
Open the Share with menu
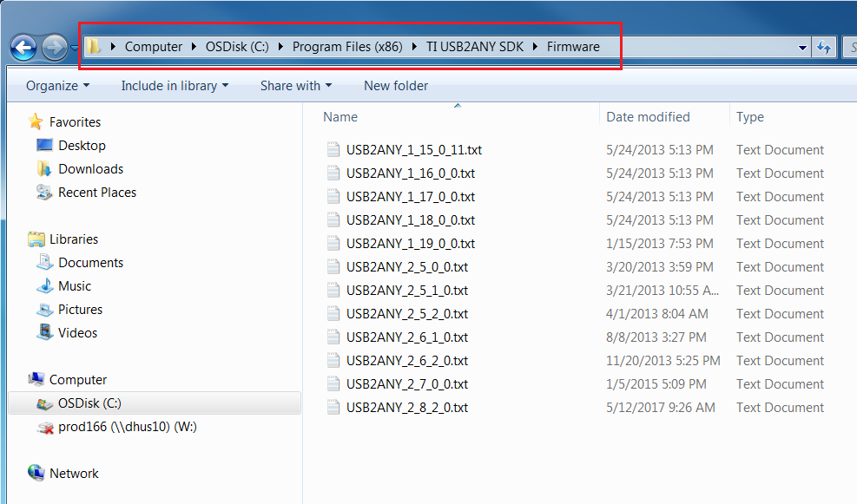[x=296, y=86]
